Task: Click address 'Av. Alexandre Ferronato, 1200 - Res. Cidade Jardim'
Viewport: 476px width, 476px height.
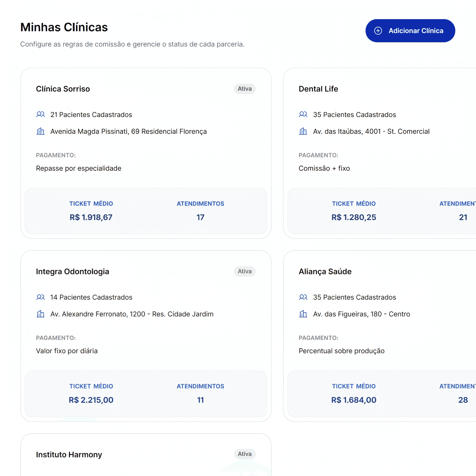Action: [x=132, y=314]
